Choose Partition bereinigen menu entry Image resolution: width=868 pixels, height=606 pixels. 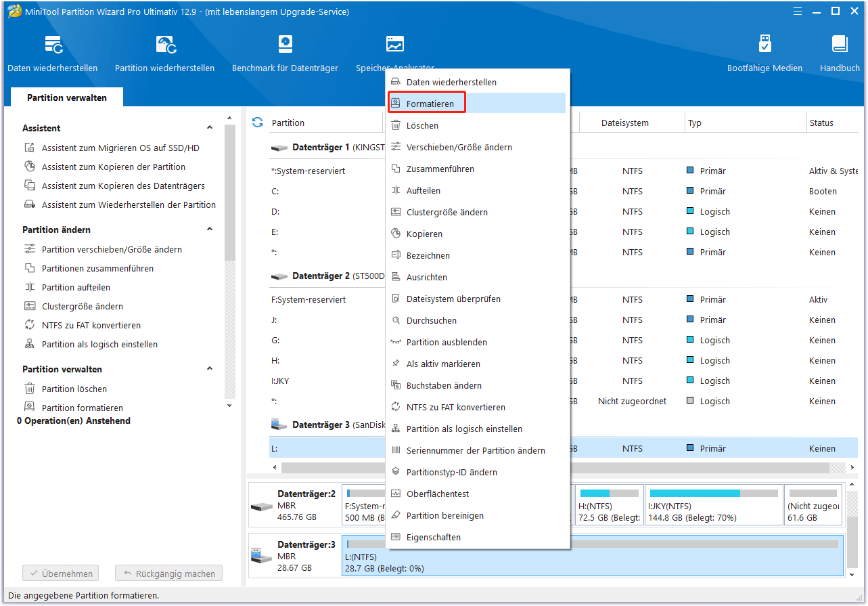[x=476, y=515]
